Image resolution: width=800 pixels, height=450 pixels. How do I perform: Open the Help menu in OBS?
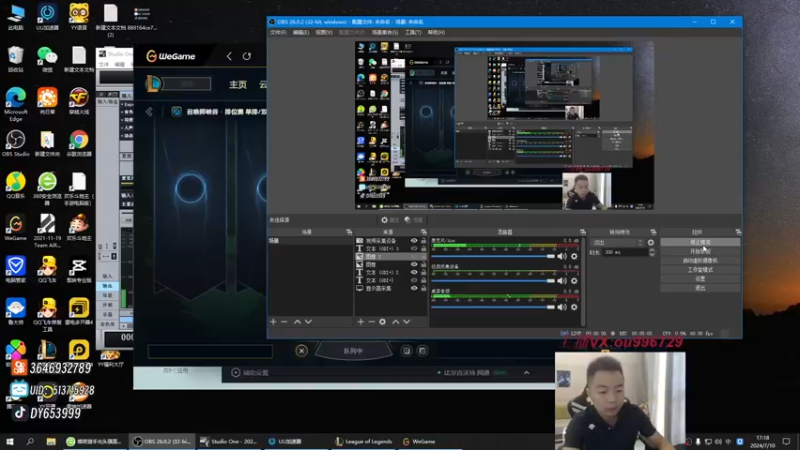click(x=436, y=33)
